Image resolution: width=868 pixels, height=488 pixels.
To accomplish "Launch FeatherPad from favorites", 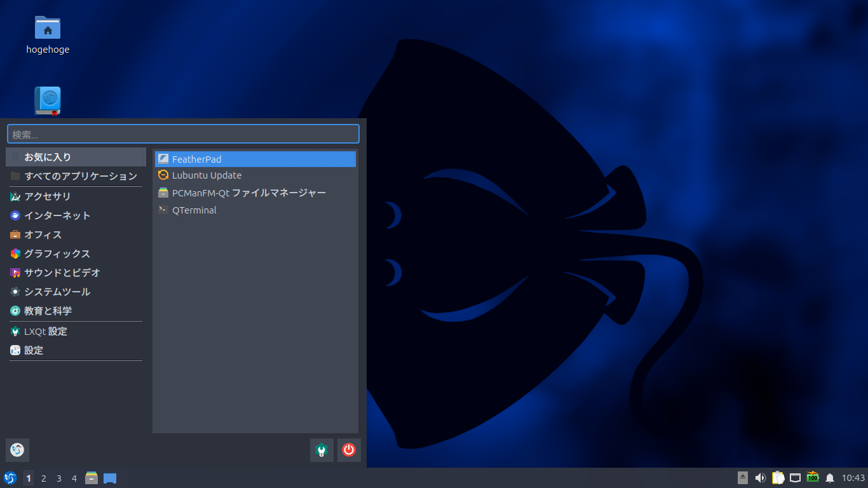I will click(x=255, y=159).
